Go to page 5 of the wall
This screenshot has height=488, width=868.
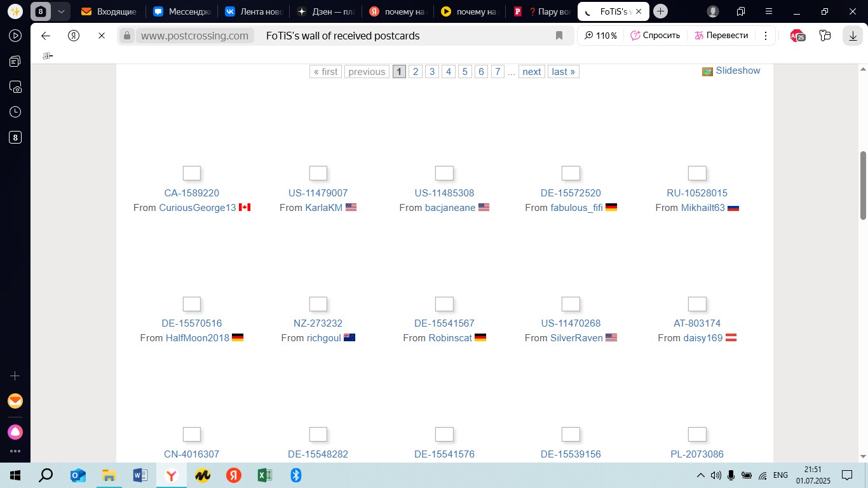coord(465,72)
